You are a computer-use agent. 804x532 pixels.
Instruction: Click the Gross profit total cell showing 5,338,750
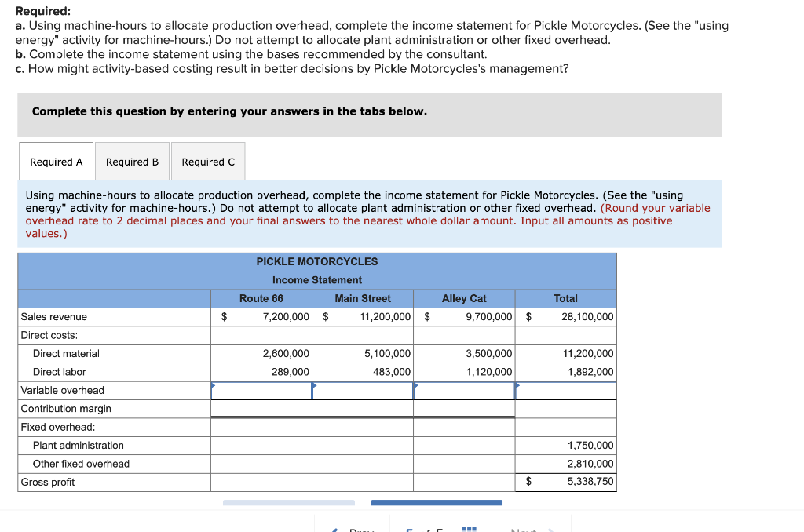pos(565,482)
